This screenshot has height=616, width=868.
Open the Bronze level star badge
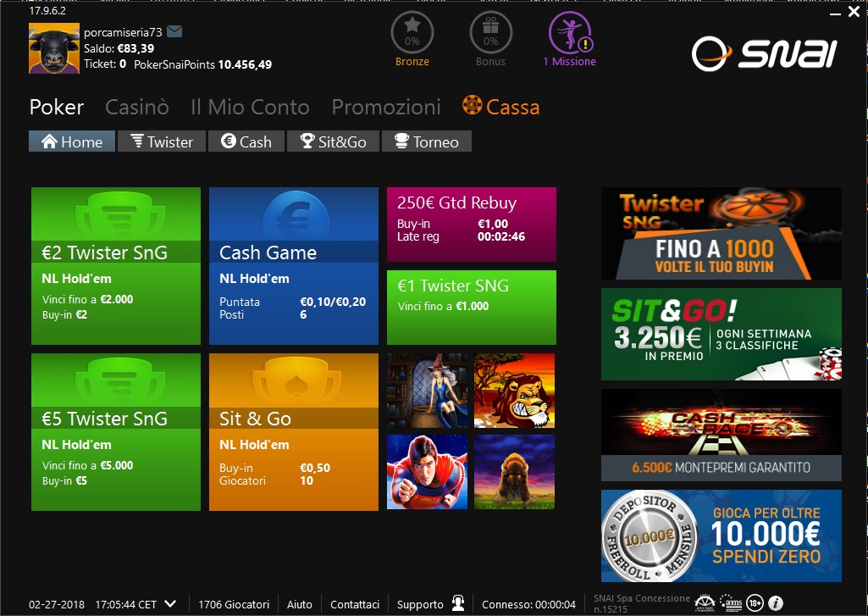point(412,39)
